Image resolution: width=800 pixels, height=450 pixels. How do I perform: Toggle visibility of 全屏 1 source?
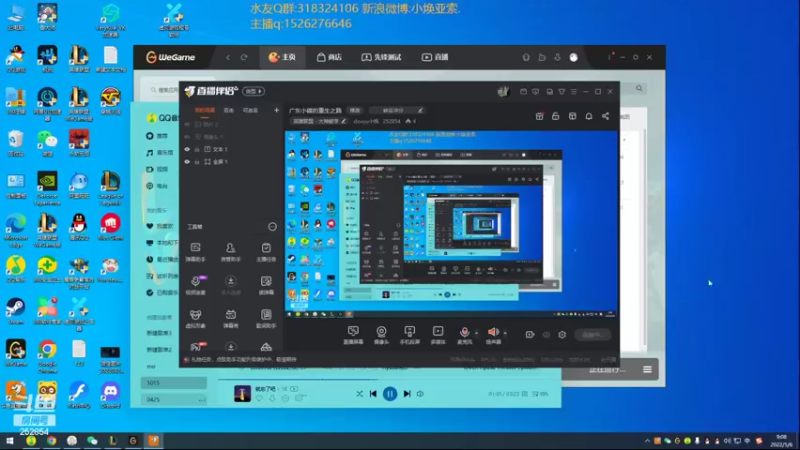point(187,162)
